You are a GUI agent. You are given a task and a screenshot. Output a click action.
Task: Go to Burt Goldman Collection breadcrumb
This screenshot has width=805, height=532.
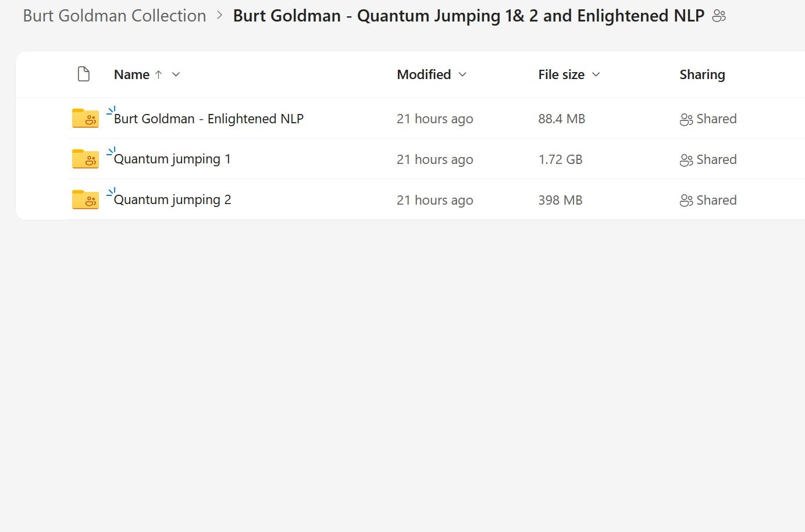coord(115,16)
